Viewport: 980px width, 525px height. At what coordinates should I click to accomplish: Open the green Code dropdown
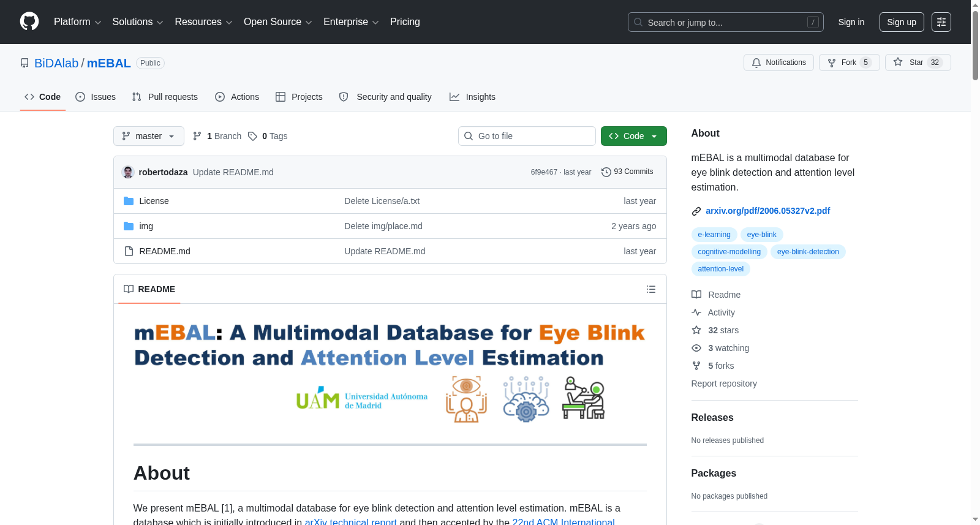coord(634,136)
